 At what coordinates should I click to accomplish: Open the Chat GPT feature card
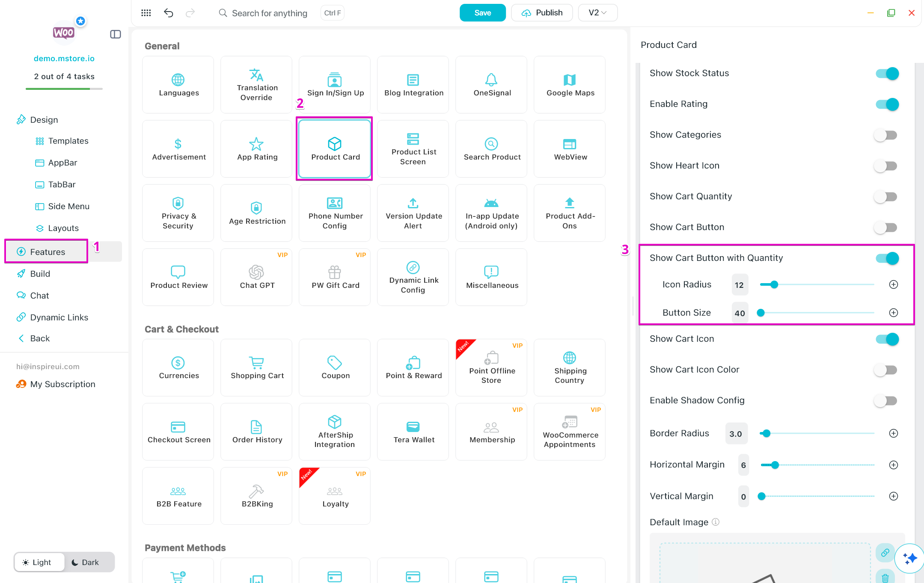(x=257, y=277)
